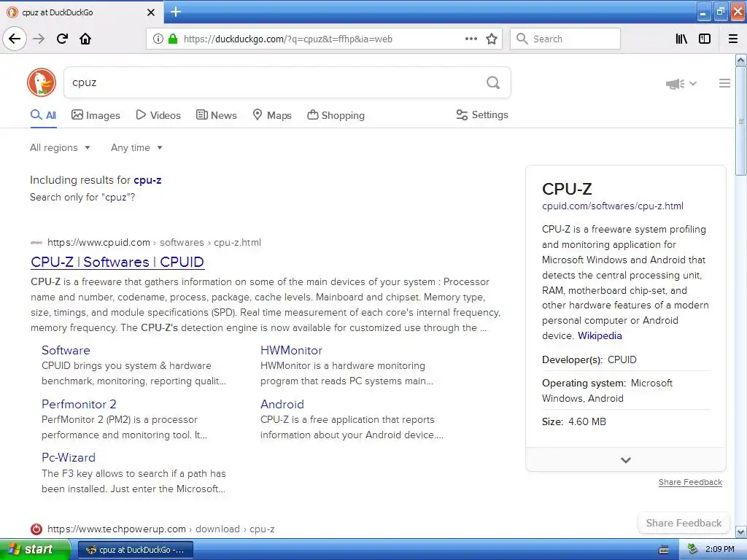Click the browser forward arrow
The width and height of the screenshot is (747, 560).
point(39,39)
